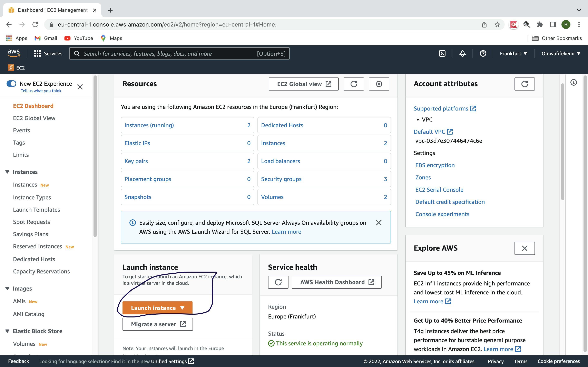Click the AWS Health Dashboard refresh icon
588x367 pixels.
[x=278, y=282]
